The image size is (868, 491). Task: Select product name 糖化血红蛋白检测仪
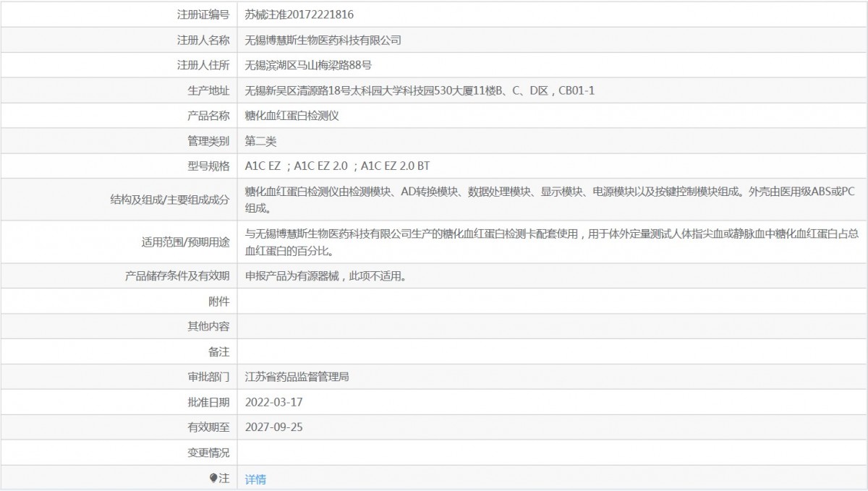pyautogui.click(x=292, y=116)
